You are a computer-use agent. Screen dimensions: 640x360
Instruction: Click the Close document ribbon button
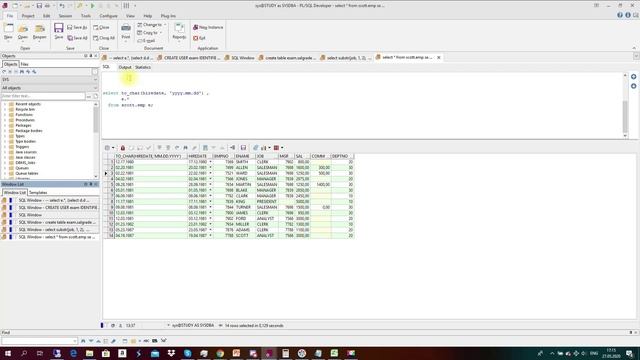pyautogui.click(x=101, y=27)
